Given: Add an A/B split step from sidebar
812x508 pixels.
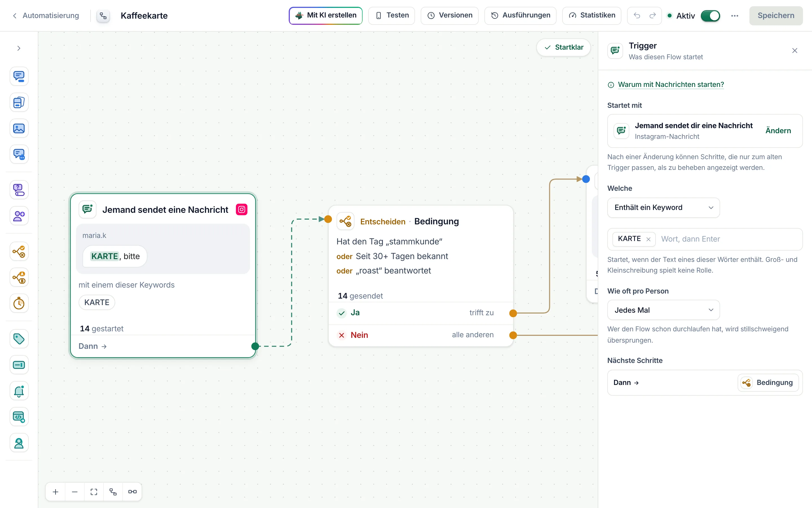Looking at the screenshot, I should click(x=19, y=277).
